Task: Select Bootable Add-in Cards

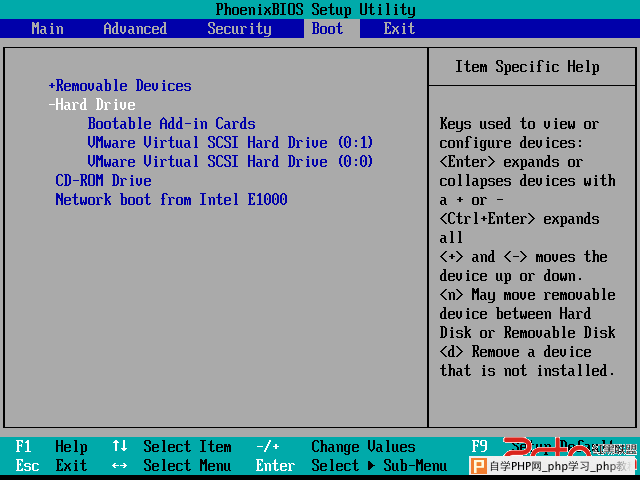Action: point(171,124)
